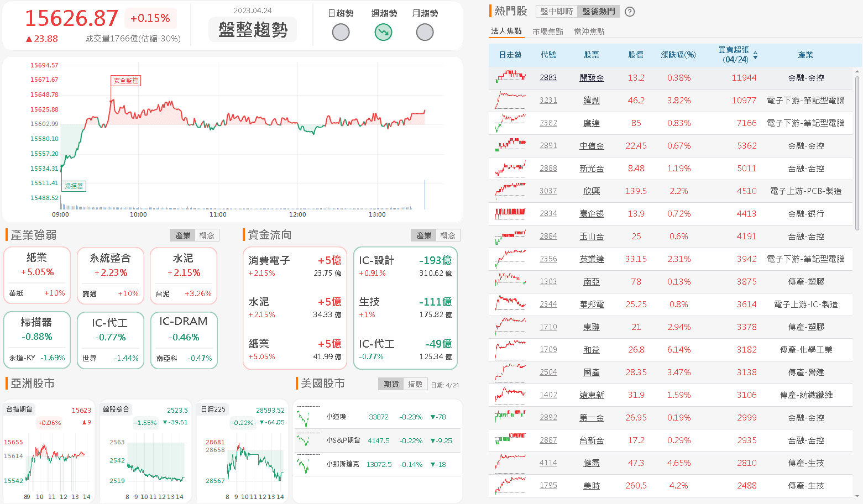The height and width of the screenshot is (504, 863).
Task: Open the 台指期貨 mini chart
Action: 49,451
